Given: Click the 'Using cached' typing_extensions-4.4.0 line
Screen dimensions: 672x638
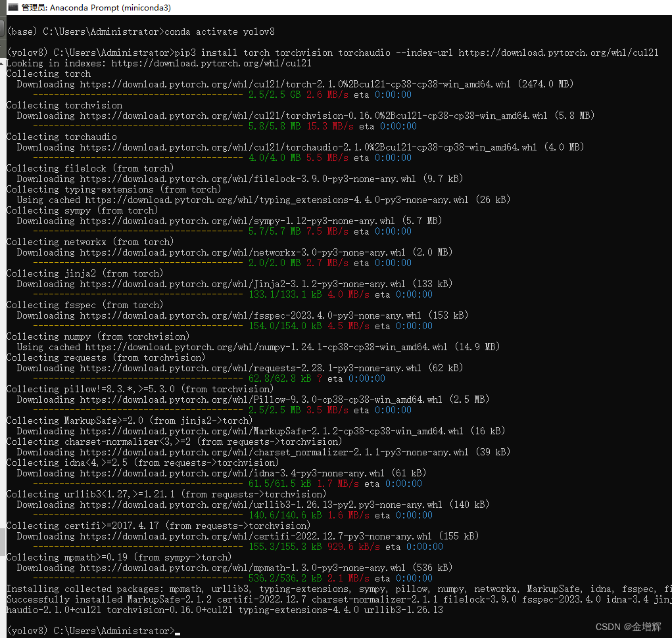Looking at the screenshot, I should (264, 200).
